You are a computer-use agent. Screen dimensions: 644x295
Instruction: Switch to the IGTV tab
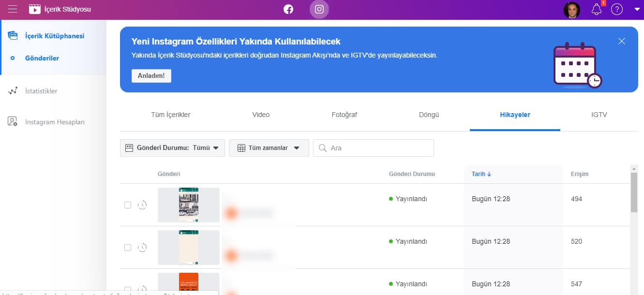[x=599, y=115]
